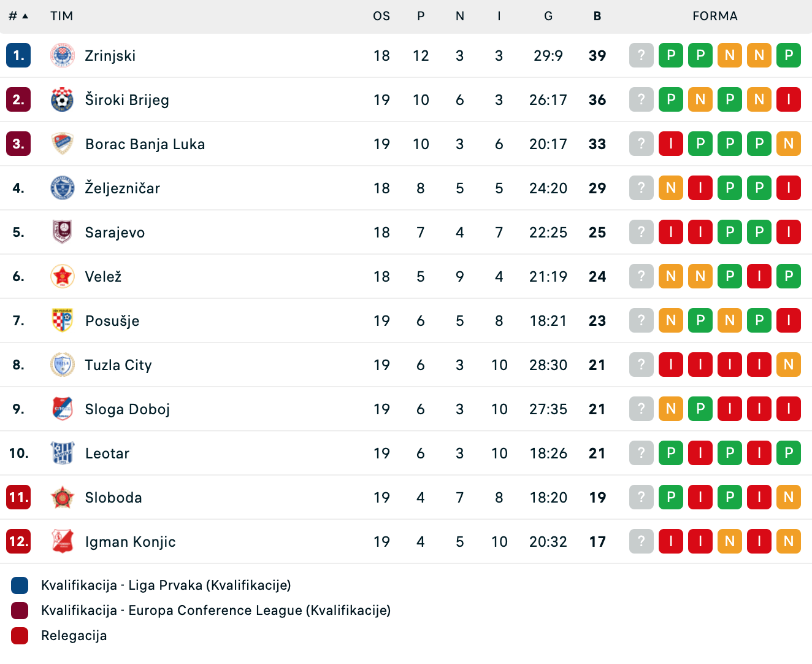Open the Borac Banja Luka crest icon
The height and width of the screenshot is (664, 812).
(x=62, y=144)
